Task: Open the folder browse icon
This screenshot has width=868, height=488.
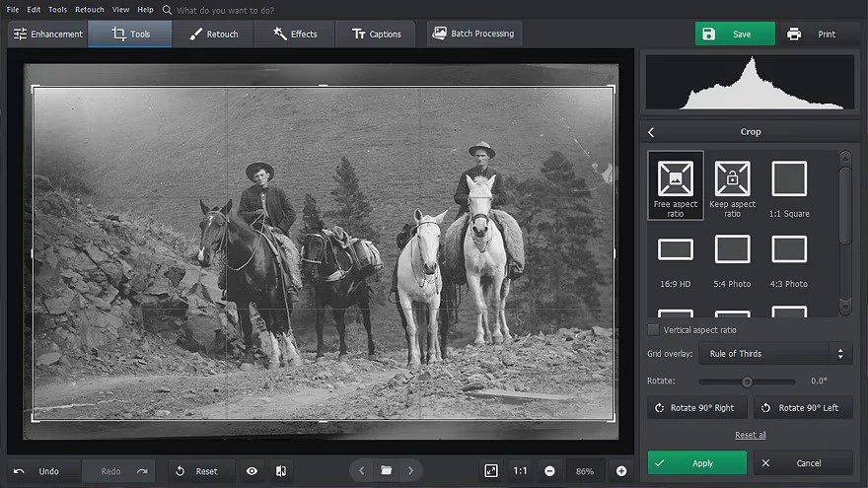Action: point(387,471)
